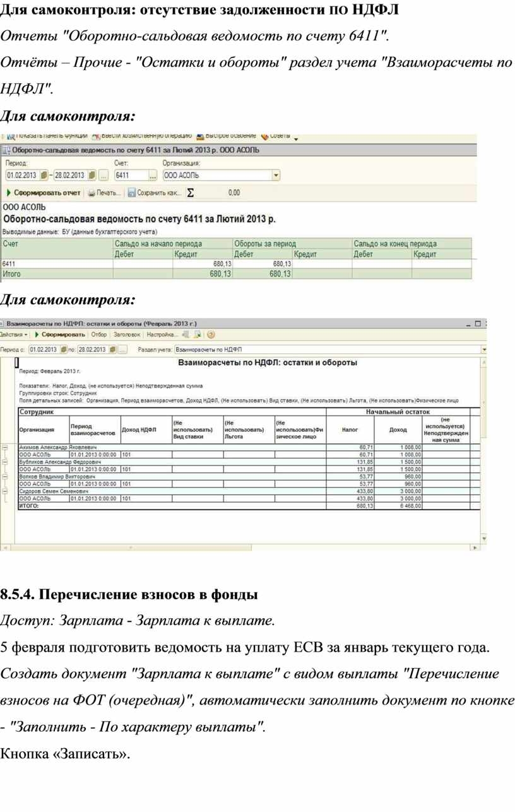Click the help question-mark icon in НДФЛ toolbar
This screenshot has height=812, width=515.
coord(211,335)
